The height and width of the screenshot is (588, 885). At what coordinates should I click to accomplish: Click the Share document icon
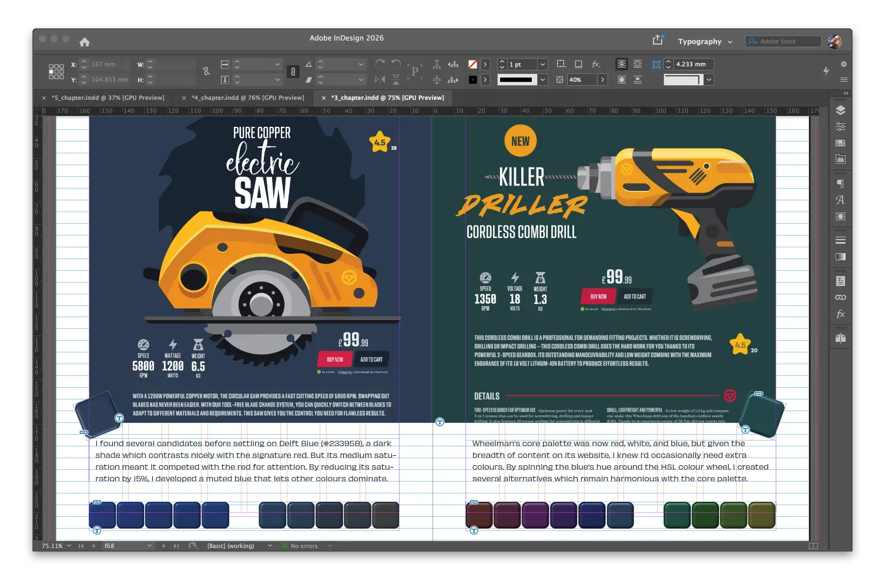pyautogui.click(x=658, y=40)
